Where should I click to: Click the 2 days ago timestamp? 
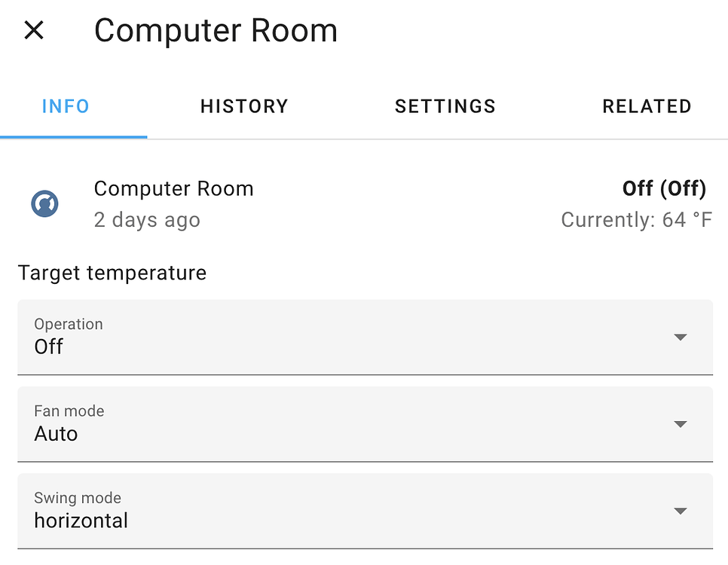pyautogui.click(x=146, y=220)
